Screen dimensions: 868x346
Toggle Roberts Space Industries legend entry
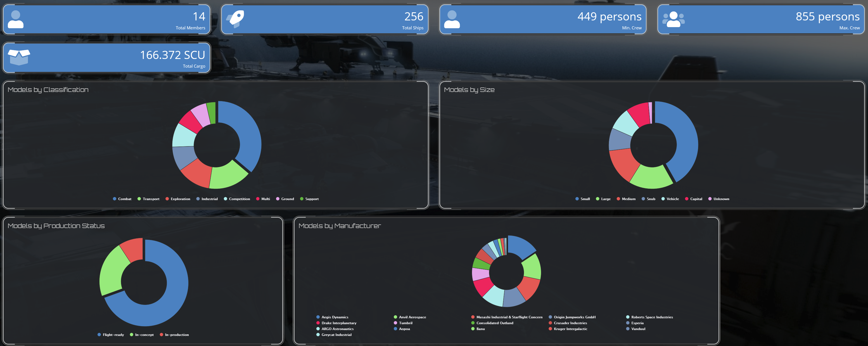pyautogui.click(x=652, y=317)
